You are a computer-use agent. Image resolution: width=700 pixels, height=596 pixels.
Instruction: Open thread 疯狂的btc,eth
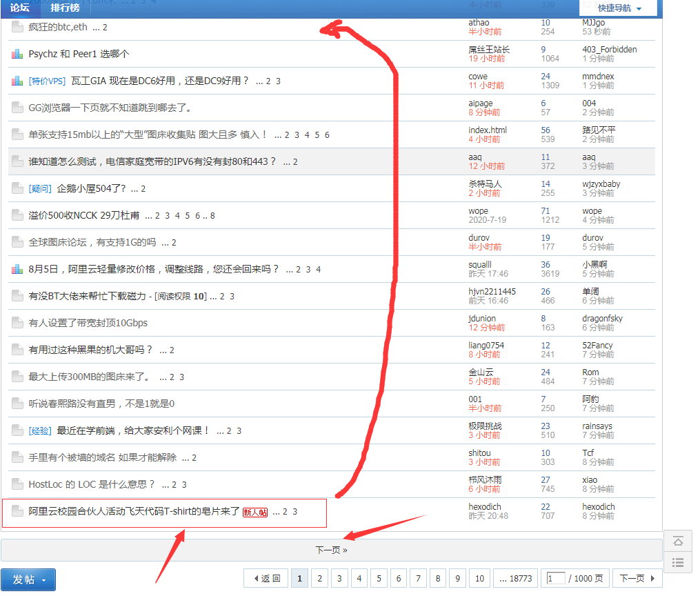click(x=58, y=27)
